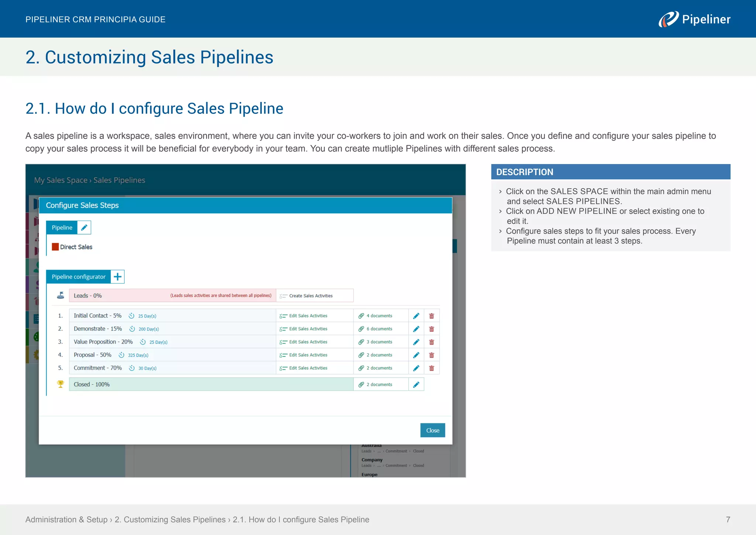Click the 200 Day(s) duration value

pos(149,329)
